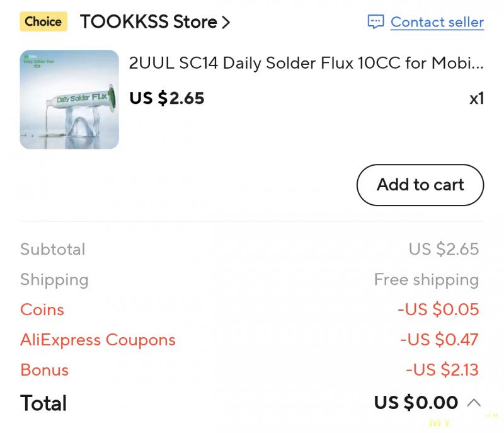
Task: Click the Subtotal label
Action: (52, 249)
